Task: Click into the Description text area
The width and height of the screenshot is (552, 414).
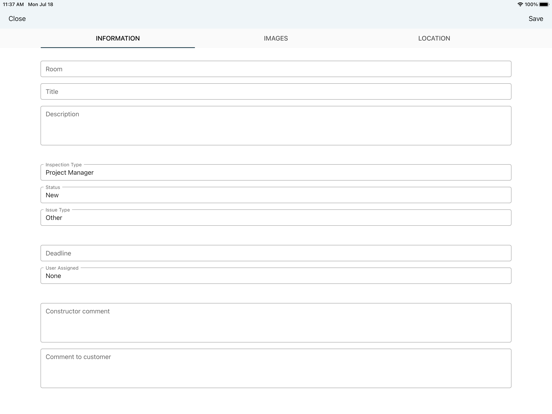Action: [x=276, y=126]
